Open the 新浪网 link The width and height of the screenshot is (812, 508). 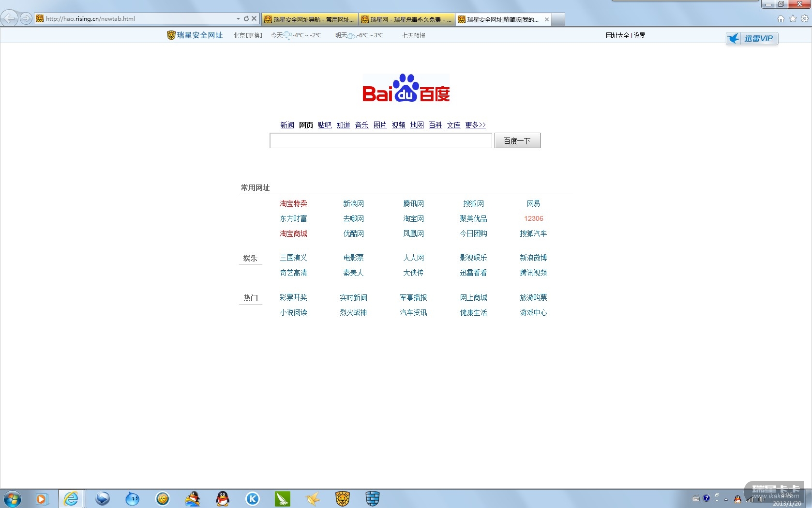(353, 203)
